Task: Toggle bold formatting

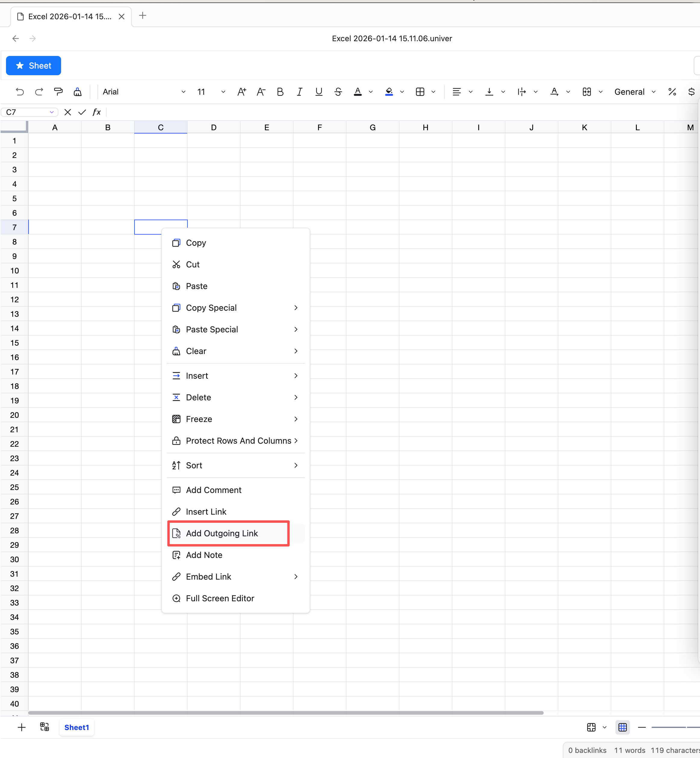Action: tap(280, 92)
